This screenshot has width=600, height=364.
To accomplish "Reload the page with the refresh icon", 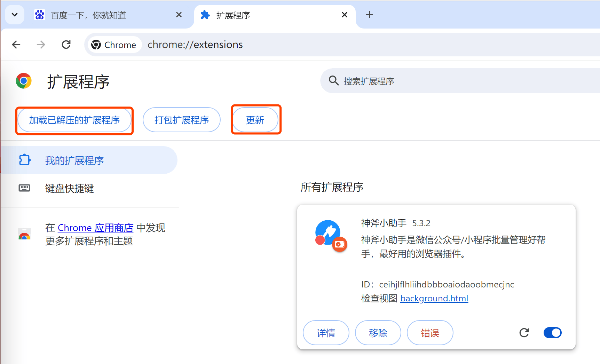I will point(66,45).
